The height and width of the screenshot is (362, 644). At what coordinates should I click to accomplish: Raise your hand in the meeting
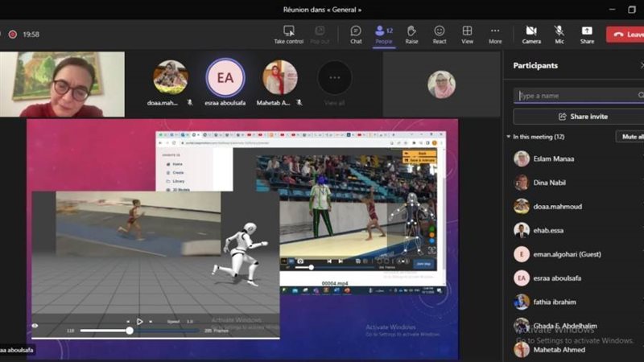[411, 34]
